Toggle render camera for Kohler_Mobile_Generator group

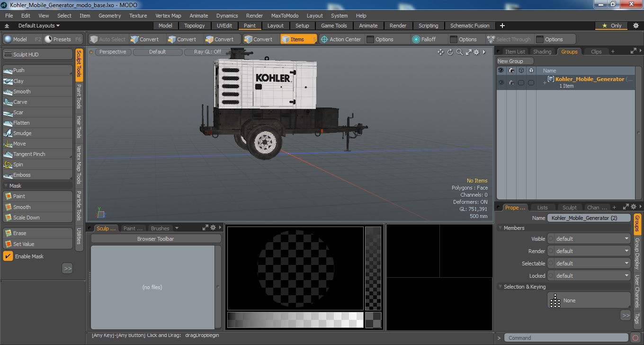coord(511,82)
